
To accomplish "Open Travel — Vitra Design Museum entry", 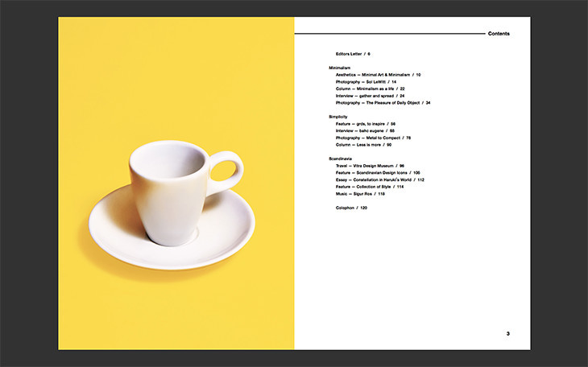I will click(x=370, y=166).
